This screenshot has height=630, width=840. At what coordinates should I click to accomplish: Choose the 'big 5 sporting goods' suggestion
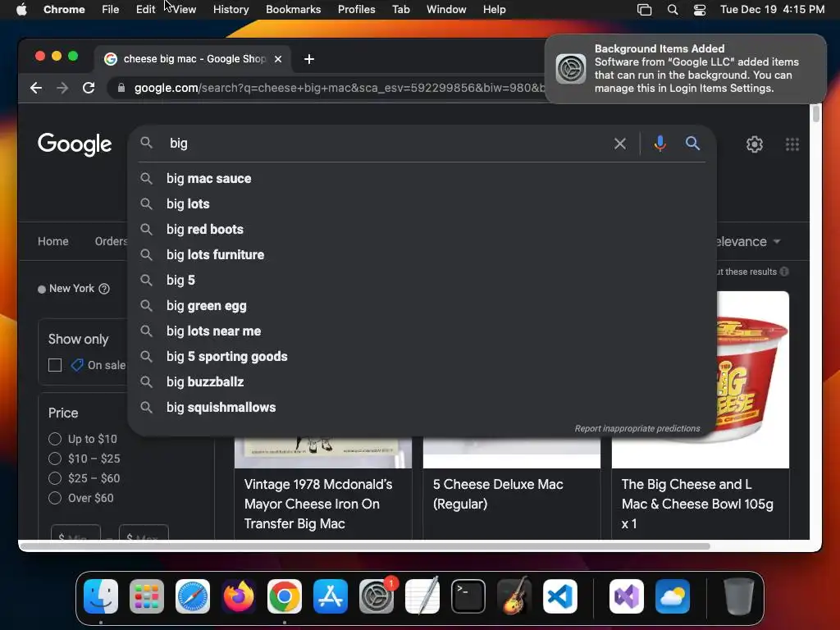click(422, 357)
